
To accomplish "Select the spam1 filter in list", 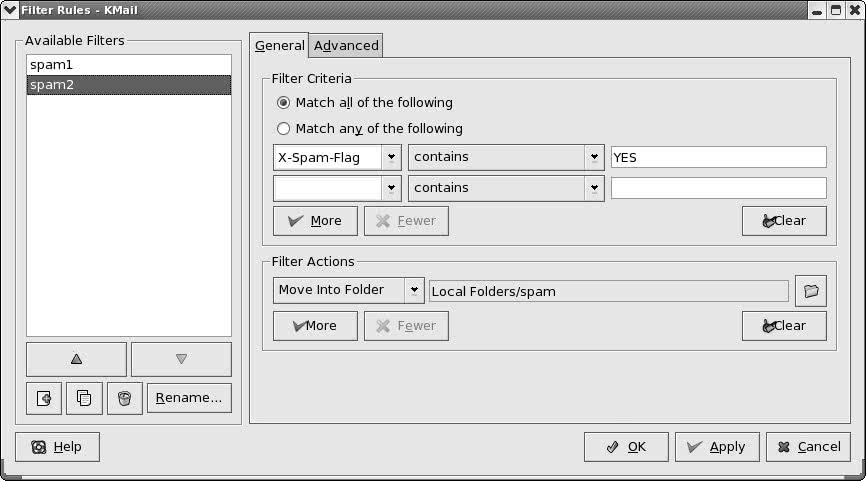I will (129, 65).
